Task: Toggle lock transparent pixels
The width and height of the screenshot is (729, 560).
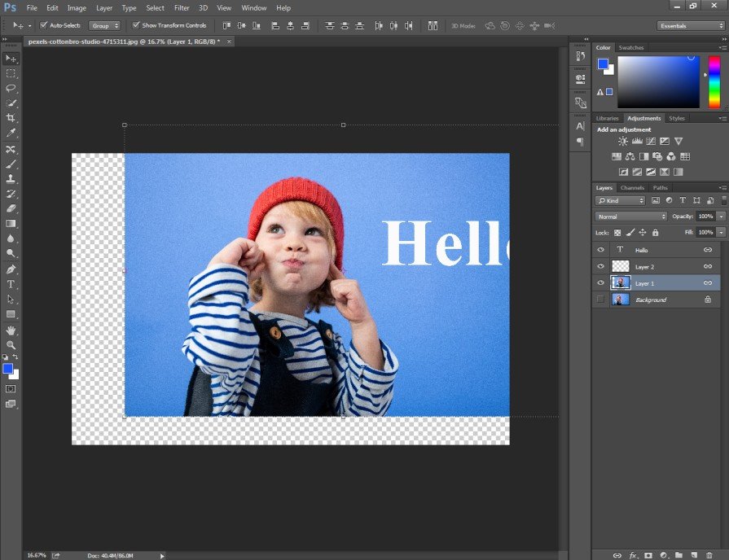Action: [x=617, y=232]
